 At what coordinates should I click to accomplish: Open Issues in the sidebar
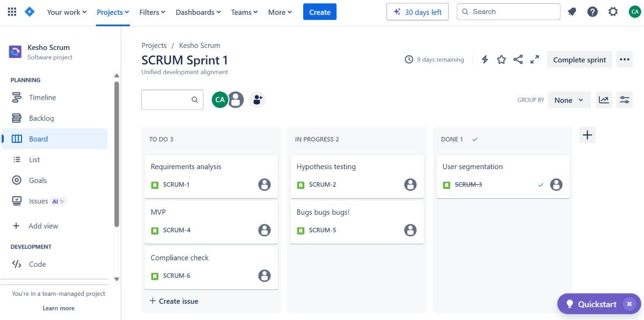click(x=55, y=201)
